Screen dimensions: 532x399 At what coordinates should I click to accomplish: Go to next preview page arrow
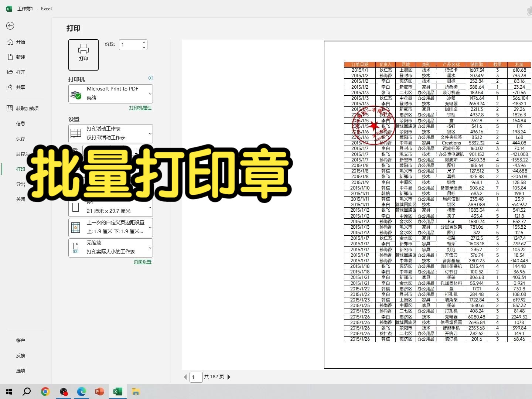[229, 377]
